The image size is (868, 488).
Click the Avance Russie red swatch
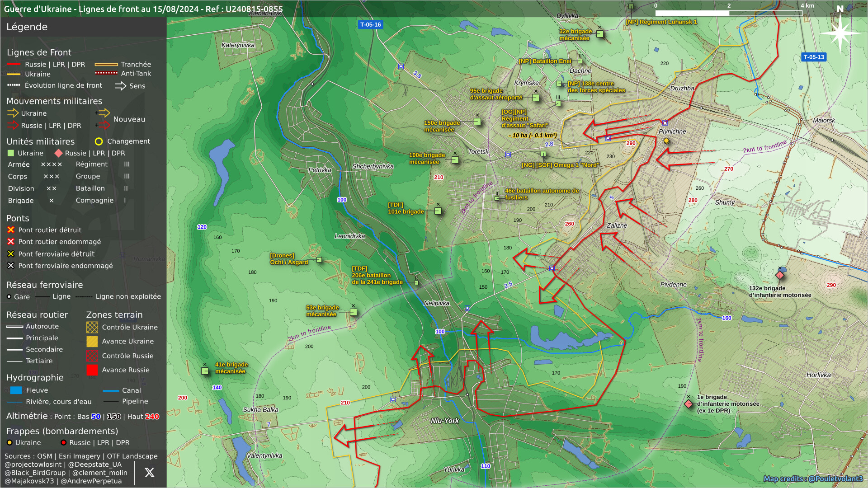pyautogui.click(x=92, y=370)
